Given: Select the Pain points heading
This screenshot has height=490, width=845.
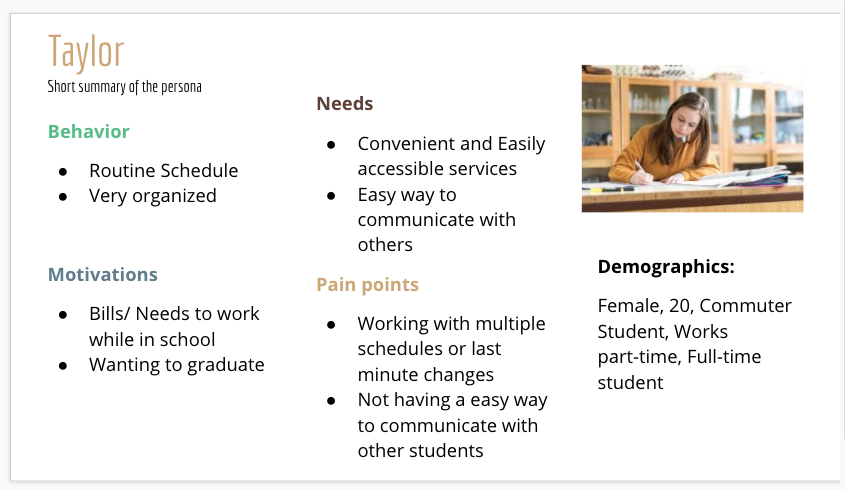Looking at the screenshot, I should point(367,285).
